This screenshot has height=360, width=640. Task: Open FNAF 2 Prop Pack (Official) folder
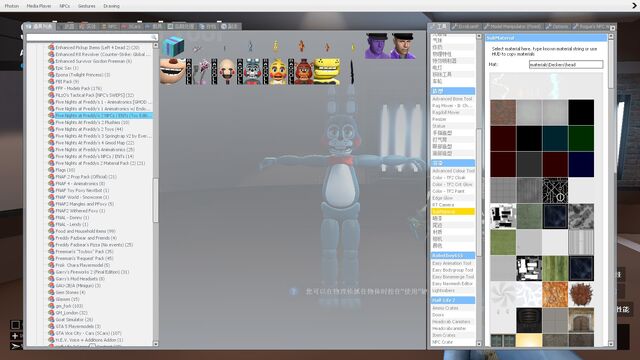coord(86,177)
